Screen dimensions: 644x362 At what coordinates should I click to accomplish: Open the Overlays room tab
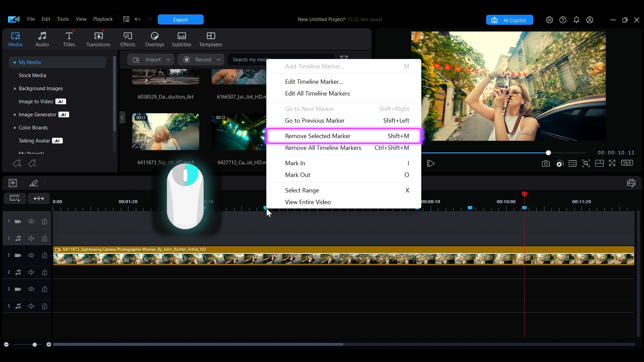[x=155, y=39]
